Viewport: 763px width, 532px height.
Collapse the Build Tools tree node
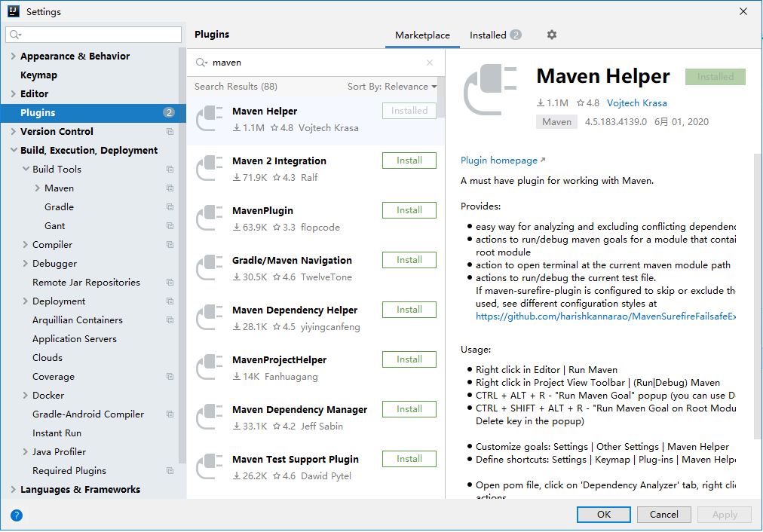[26, 169]
